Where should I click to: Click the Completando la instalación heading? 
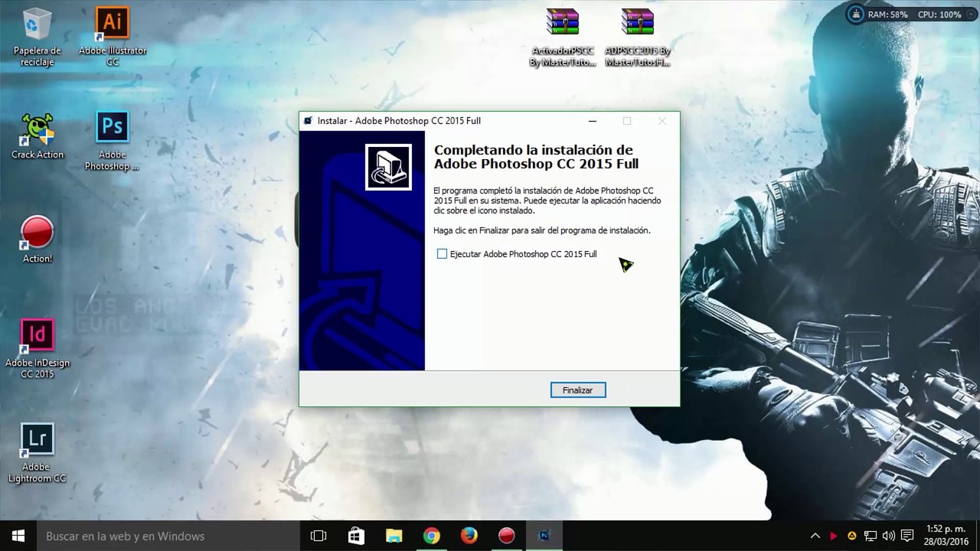point(536,157)
